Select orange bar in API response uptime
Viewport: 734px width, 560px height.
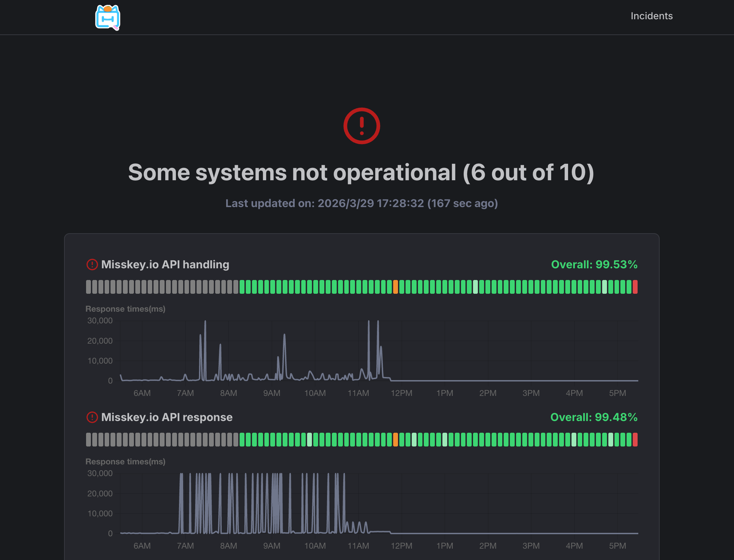(x=396, y=440)
